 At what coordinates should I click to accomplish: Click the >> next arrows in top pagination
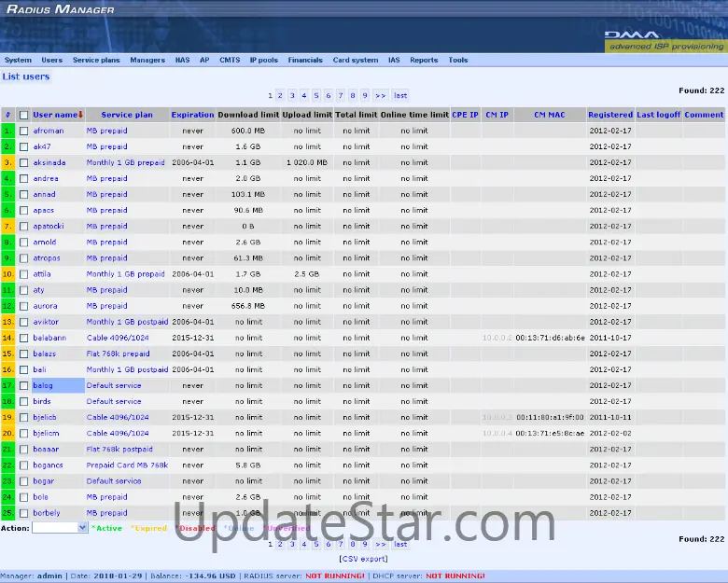point(380,95)
